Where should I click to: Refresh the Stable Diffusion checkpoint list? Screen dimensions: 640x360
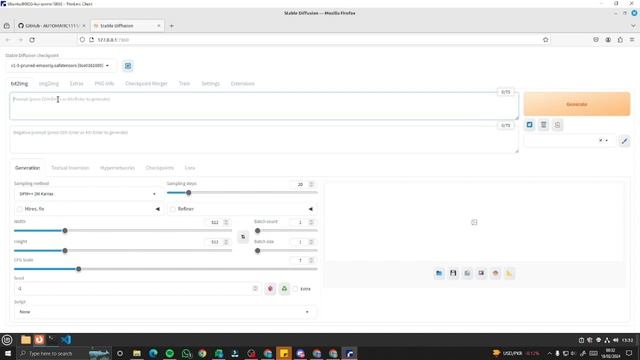tap(128, 66)
